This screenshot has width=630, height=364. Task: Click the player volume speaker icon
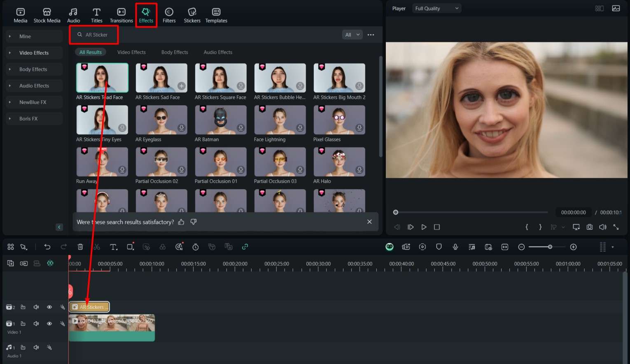(603, 227)
